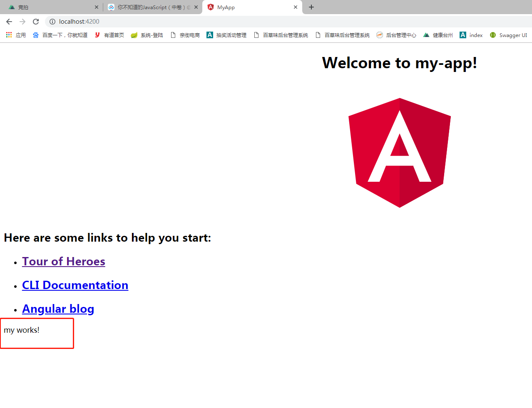
Task: Click 'Here are some links to help you start:' text
Action: 107,238
